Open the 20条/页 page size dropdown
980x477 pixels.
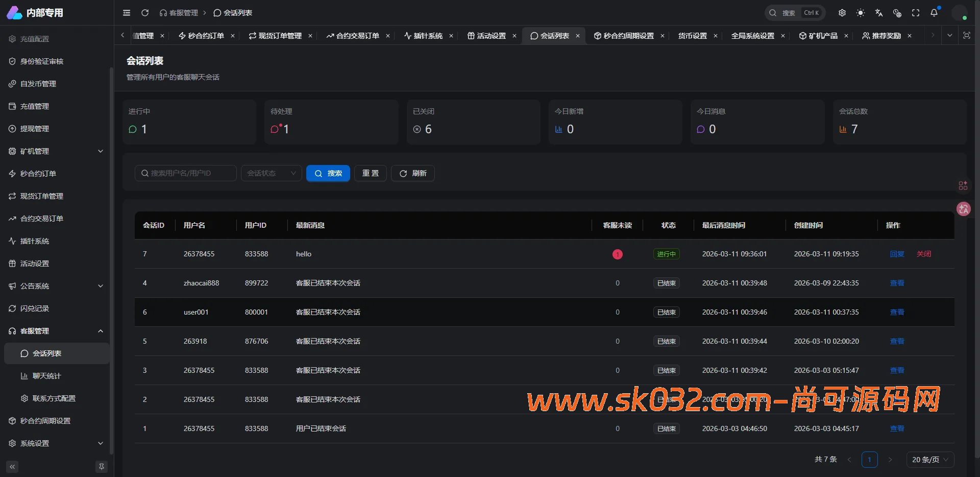[x=930, y=459]
